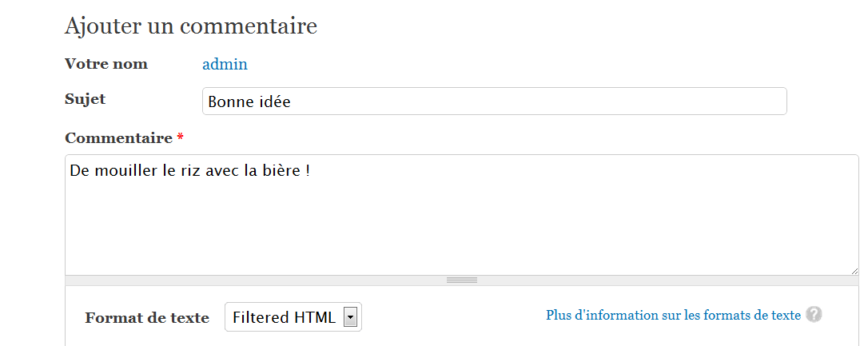This screenshot has height=346, width=868.
Task: Open the admin user profile link
Action: (225, 65)
